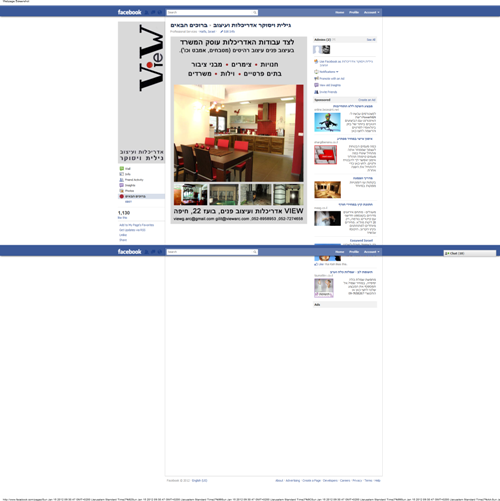The height and width of the screenshot is (501, 500).
Task: Expand the Notifications dropdown
Action: coord(328,72)
